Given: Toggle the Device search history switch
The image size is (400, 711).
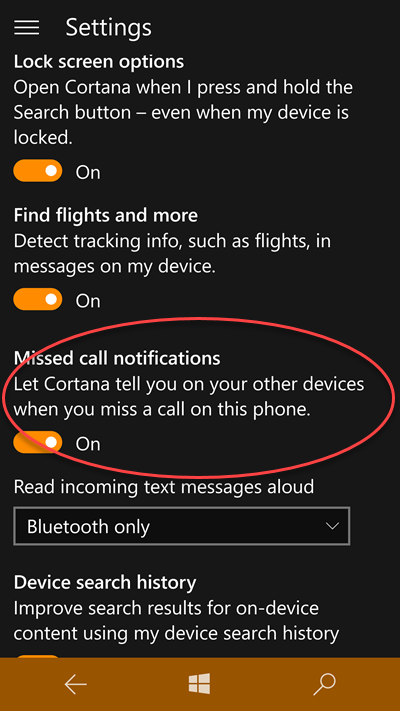Looking at the screenshot, I should [38, 657].
